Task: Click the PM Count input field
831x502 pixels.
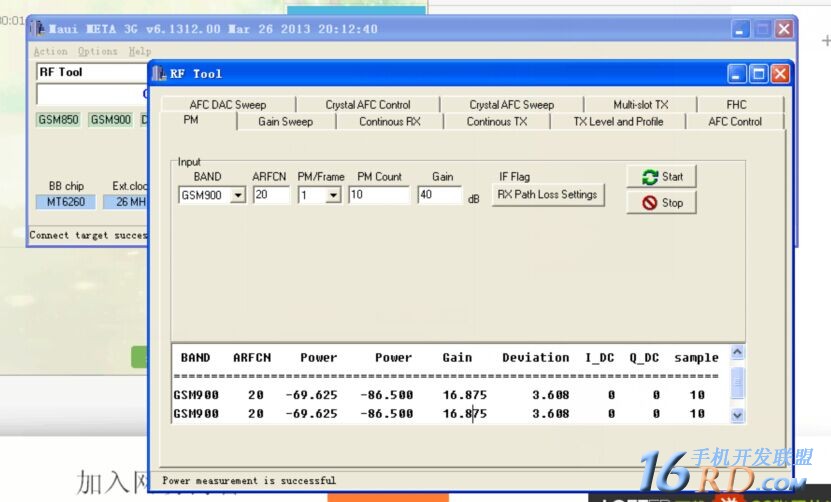Action: tap(379, 195)
